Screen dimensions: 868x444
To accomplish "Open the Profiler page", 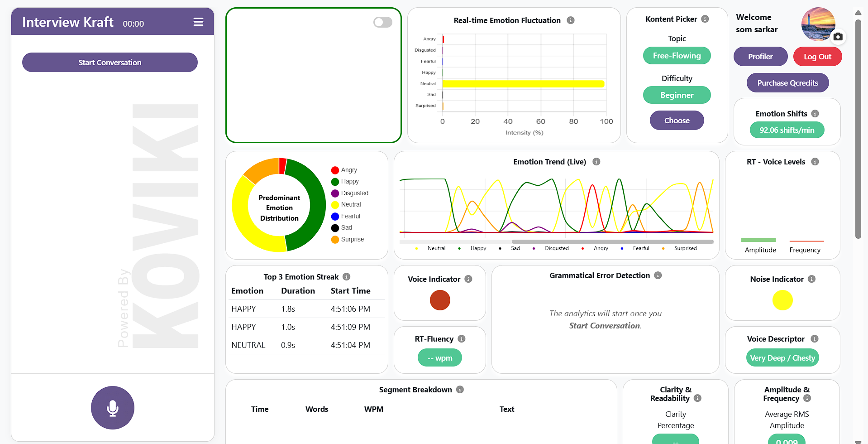I will [x=760, y=57].
